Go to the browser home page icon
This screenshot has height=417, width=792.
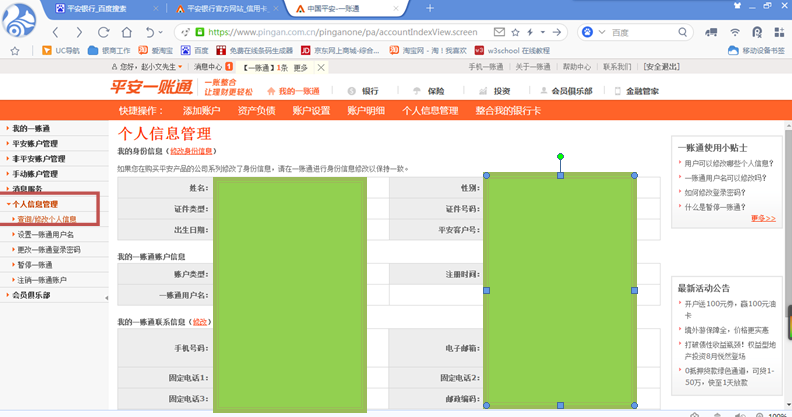126,32
